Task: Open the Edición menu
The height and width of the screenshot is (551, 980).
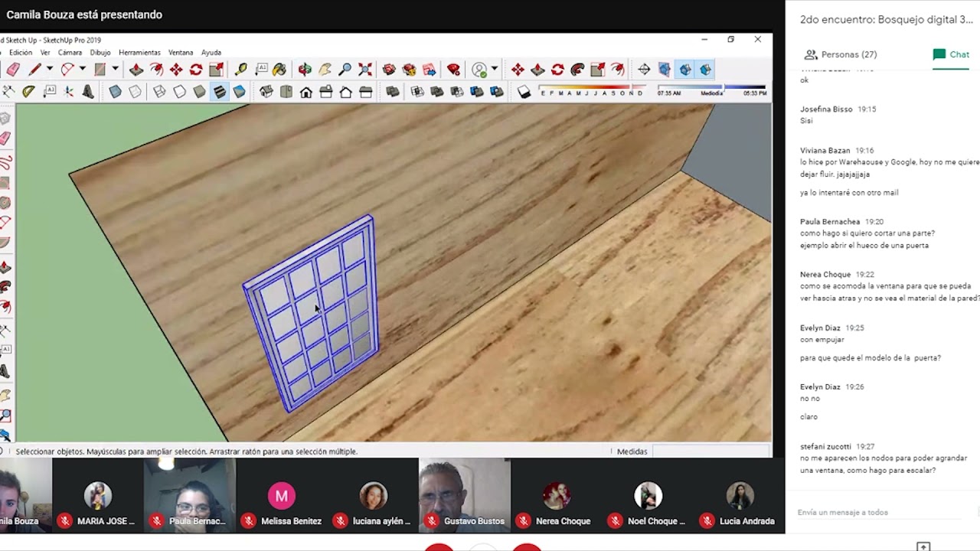Action: tap(21, 53)
